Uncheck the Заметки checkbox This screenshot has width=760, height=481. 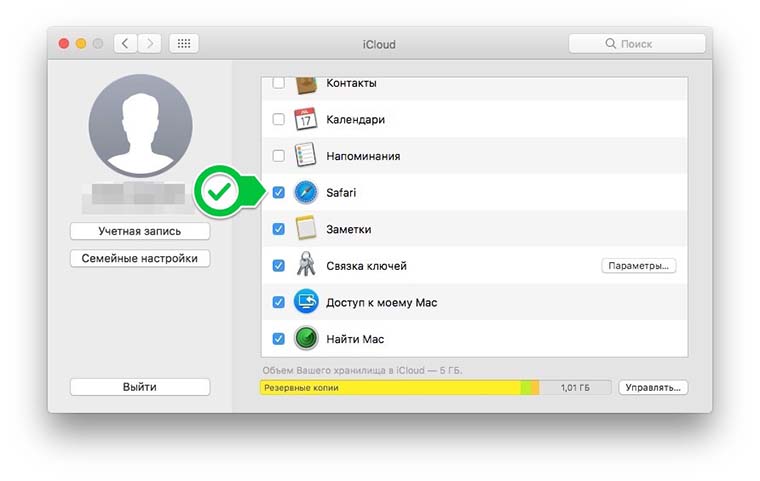pos(278,229)
